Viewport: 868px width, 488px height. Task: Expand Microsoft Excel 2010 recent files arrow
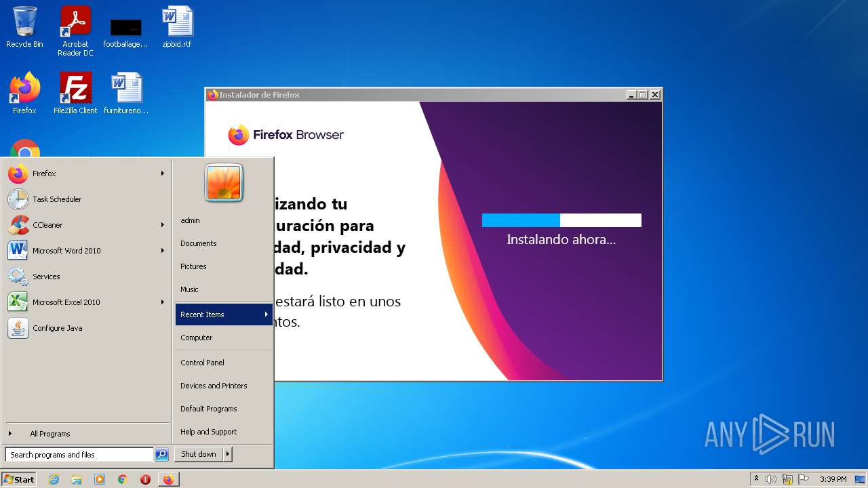pyautogui.click(x=163, y=302)
